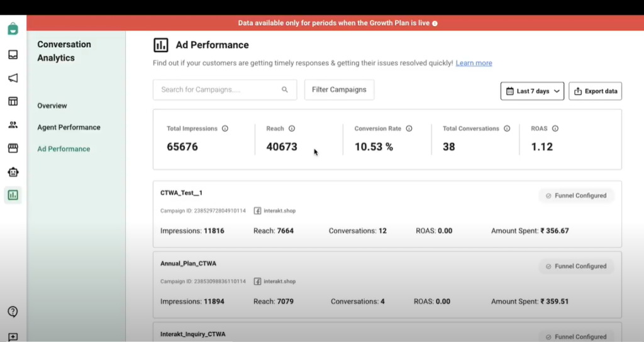Image resolution: width=644 pixels, height=342 pixels.
Task: Click Impressions: 11816 in CTWA_Test__1
Action: 192,231
